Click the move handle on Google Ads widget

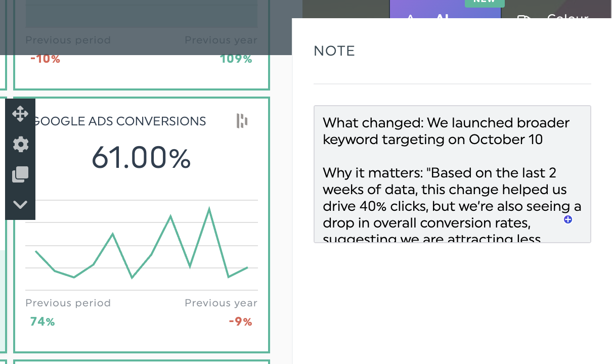(20, 114)
